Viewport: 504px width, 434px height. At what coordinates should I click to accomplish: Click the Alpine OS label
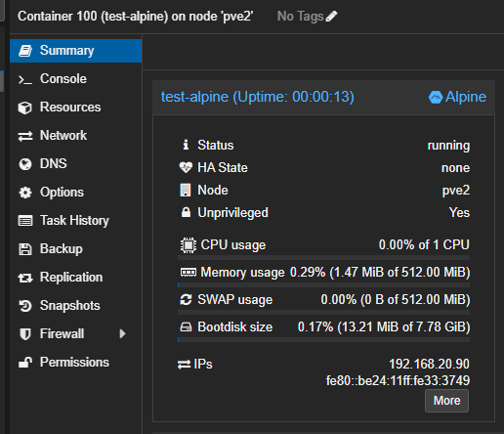pyautogui.click(x=466, y=97)
